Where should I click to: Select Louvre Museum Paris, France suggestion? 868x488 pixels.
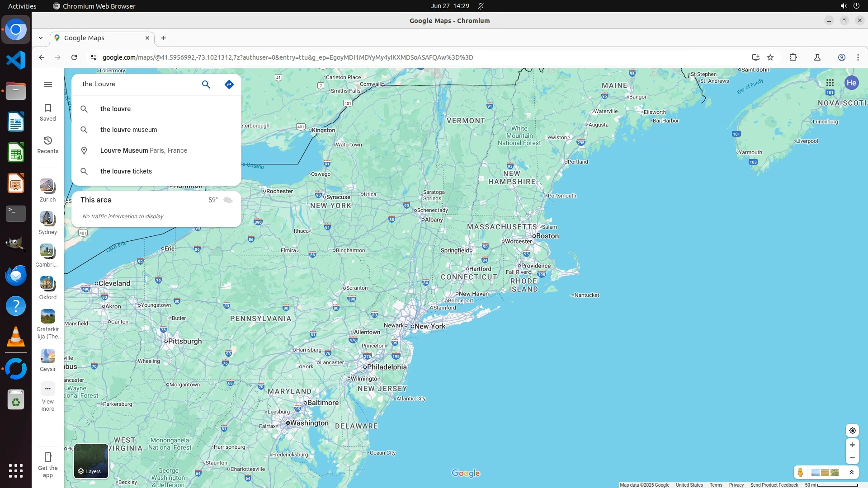click(x=144, y=150)
